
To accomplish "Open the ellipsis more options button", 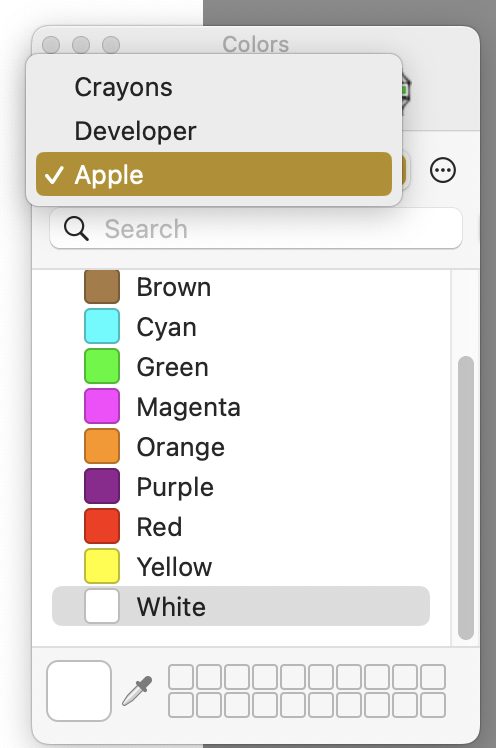I will [443, 170].
